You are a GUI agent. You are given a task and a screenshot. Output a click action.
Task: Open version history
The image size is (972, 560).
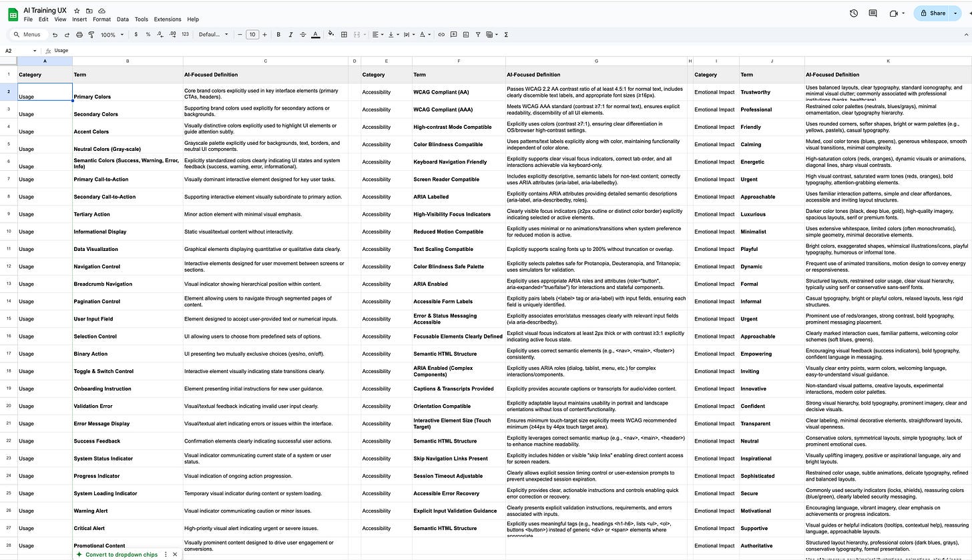pos(854,13)
